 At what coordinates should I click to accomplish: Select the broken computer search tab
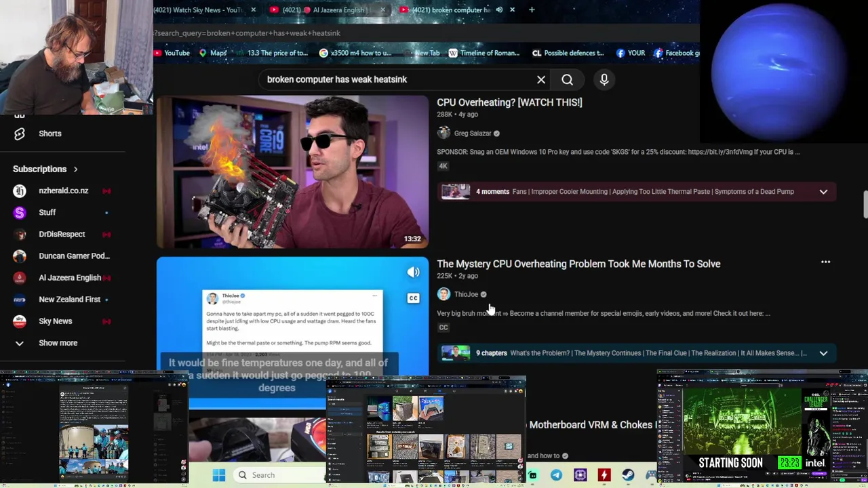tap(452, 9)
